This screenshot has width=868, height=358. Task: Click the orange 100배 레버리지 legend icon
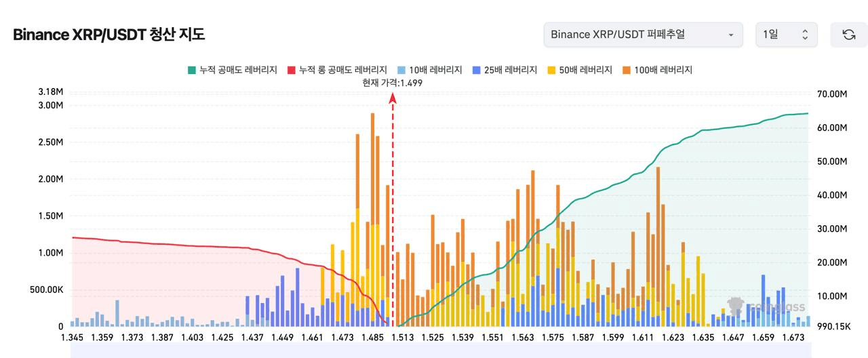[x=628, y=70]
